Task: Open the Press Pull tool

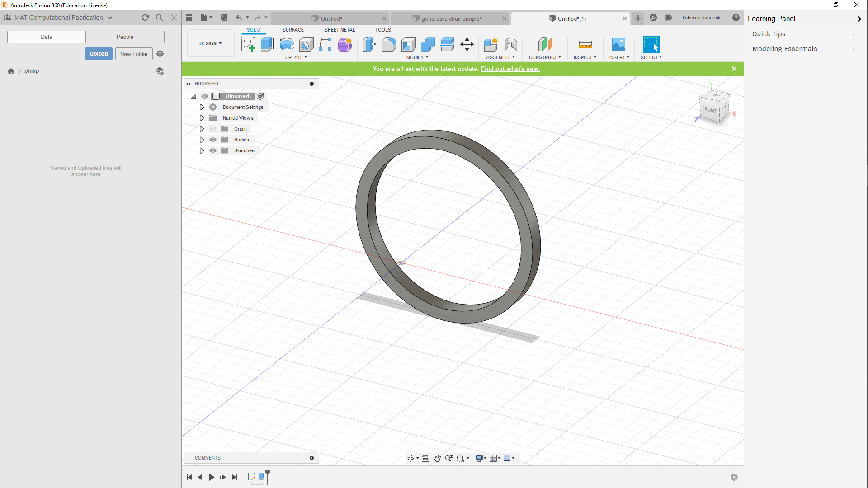Action: pyautogui.click(x=369, y=44)
